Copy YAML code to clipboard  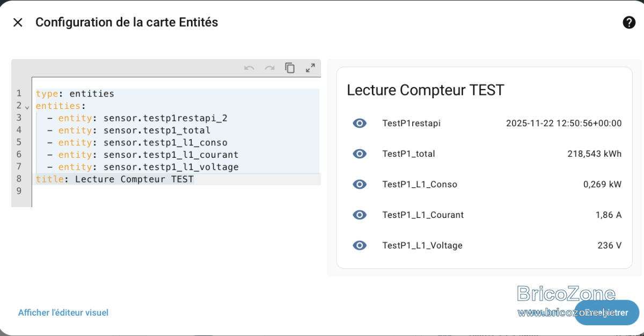click(x=290, y=68)
